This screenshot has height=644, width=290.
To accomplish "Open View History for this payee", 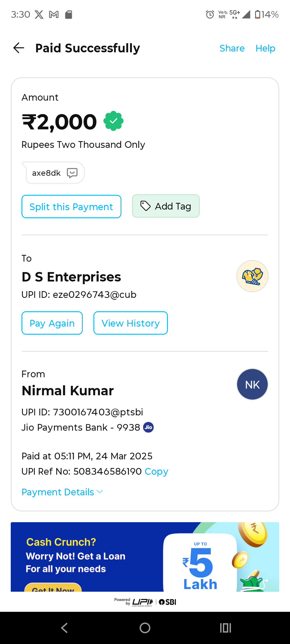I will [130, 323].
